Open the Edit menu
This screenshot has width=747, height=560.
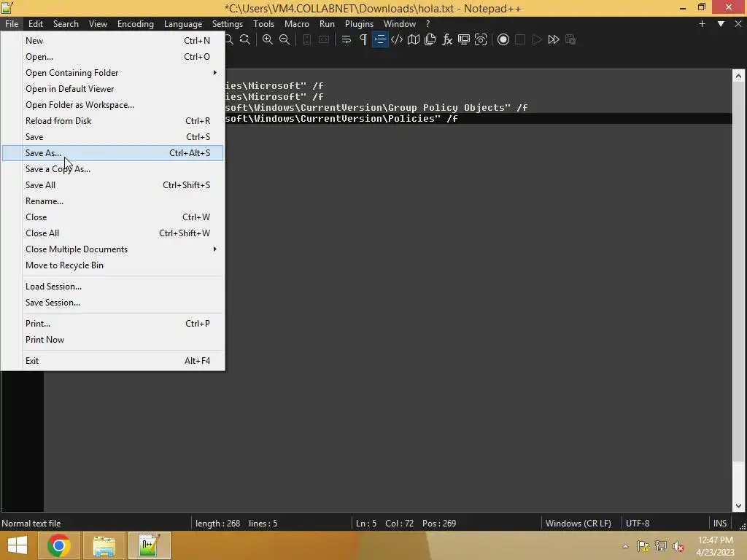[35, 24]
